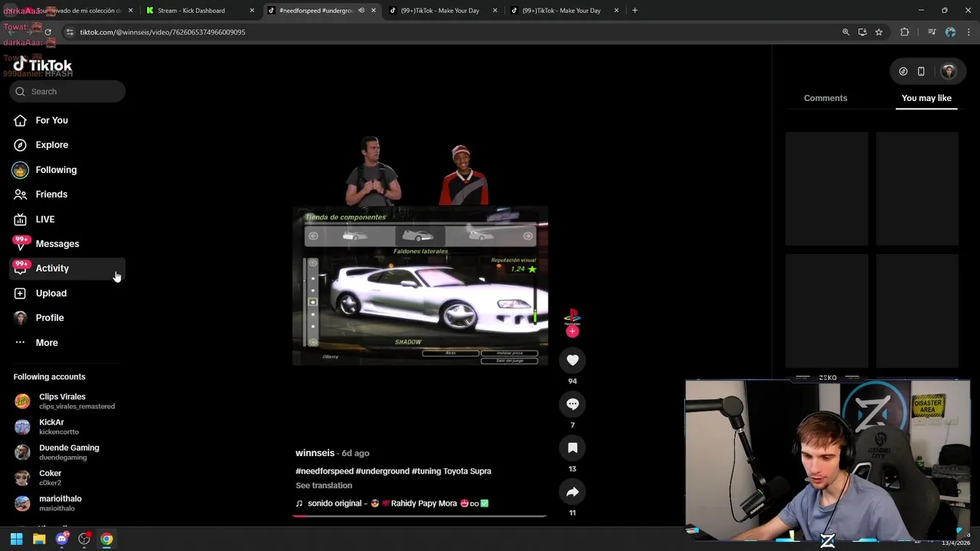The height and width of the screenshot is (551, 980).
Task: Close the Kick Dashboard browser tab
Action: point(252,11)
